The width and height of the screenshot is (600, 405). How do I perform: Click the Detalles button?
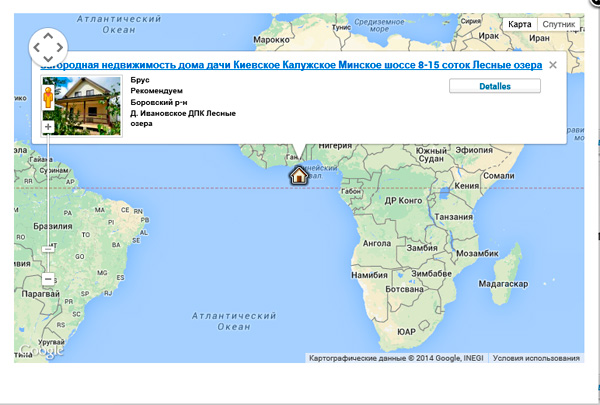coord(495,86)
